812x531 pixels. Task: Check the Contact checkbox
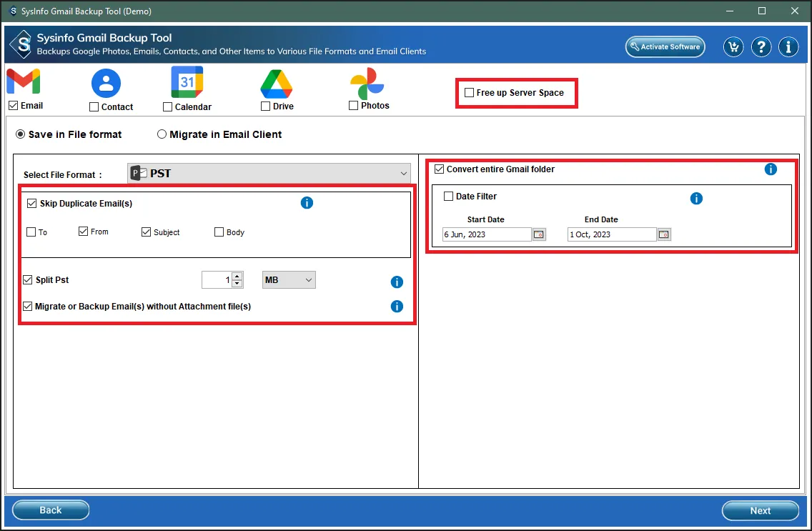click(x=94, y=107)
